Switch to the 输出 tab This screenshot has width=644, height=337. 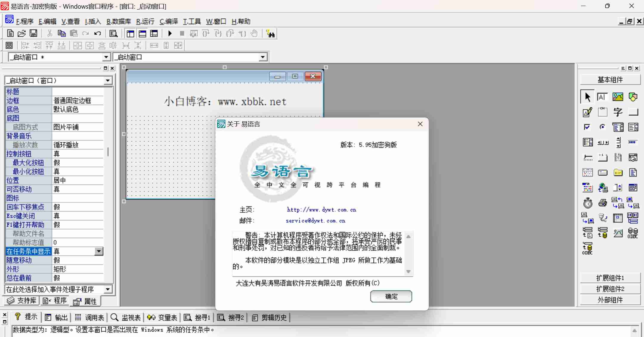[x=56, y=318]
